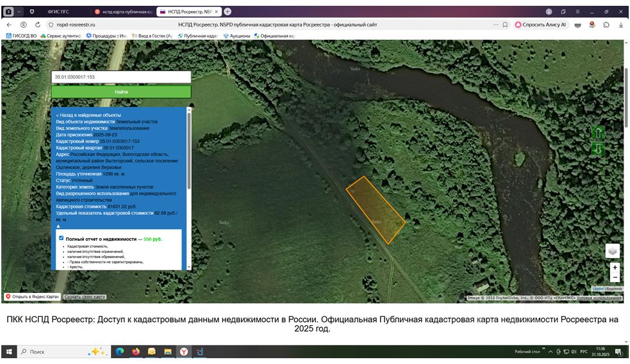Open the Сервис аутентификации bookmark
Image resolution: width=630 pixels, height=364 pixels.
coord(61,35)
